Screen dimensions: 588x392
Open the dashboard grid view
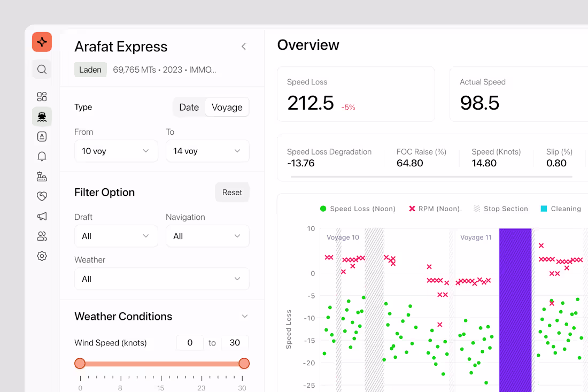pyautogui.click(x=42, y=96)
